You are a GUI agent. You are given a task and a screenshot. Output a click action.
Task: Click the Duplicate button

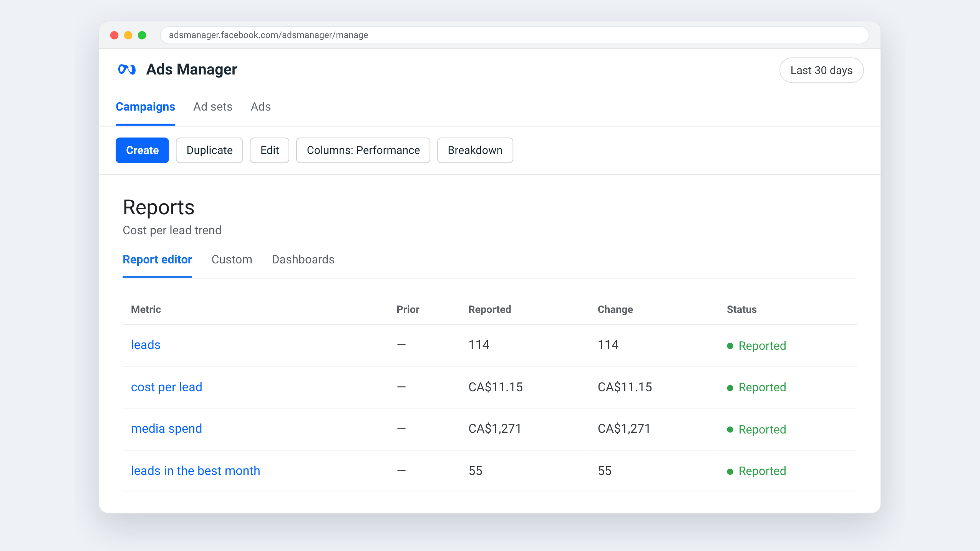[x=209, y=150]
